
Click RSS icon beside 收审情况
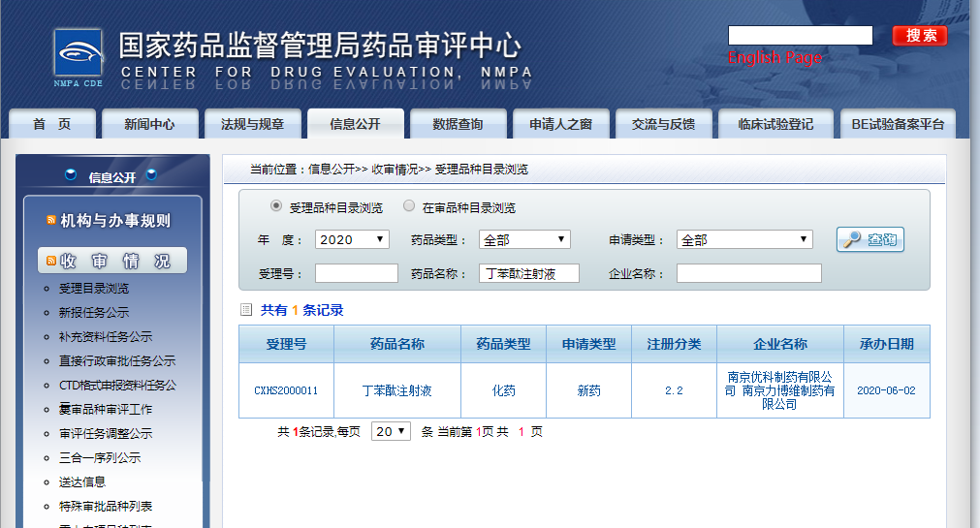coord(51,262)
